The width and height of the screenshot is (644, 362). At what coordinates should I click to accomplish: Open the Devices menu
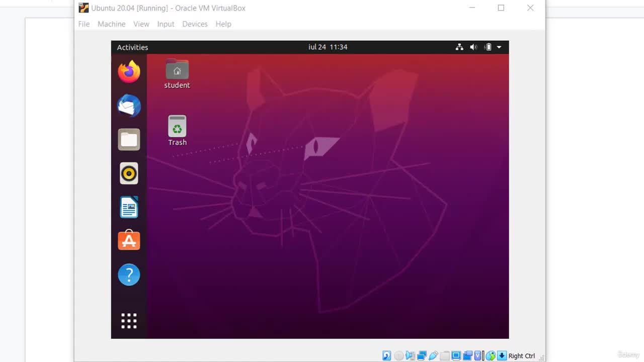(195, 24)
